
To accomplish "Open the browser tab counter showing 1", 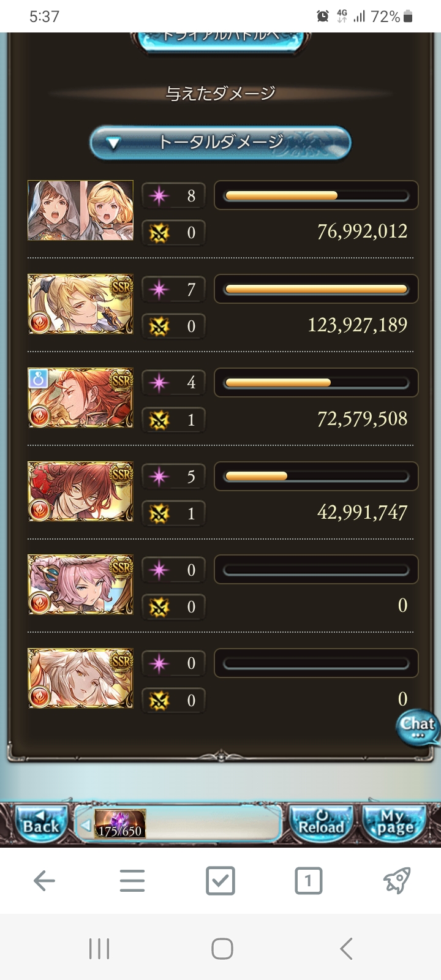I will click(x=308, y=881).
